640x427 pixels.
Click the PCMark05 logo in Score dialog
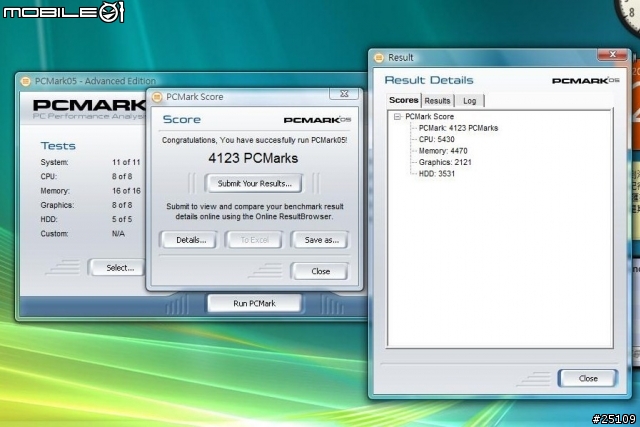pos(317,120)
